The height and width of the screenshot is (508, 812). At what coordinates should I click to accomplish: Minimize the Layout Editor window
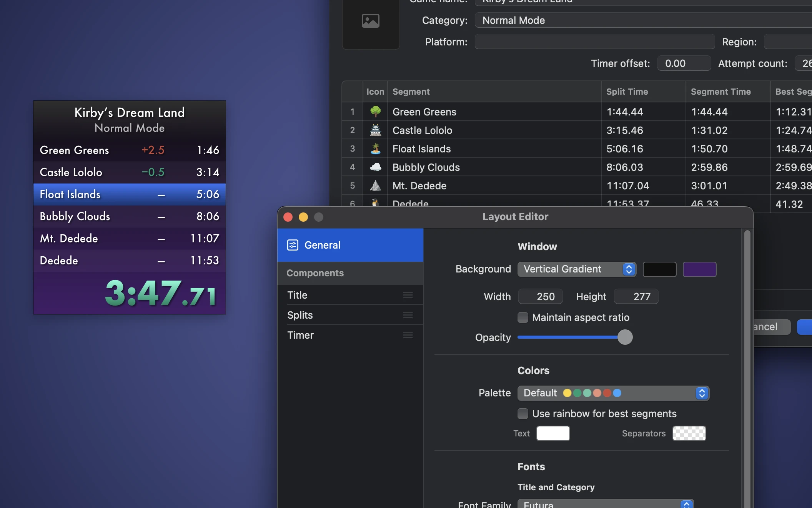coord(303,217)
